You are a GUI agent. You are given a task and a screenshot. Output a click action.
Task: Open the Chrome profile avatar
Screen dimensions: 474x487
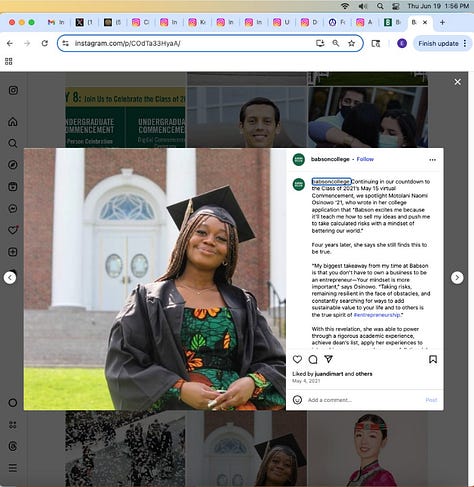(x=402, y=43)
